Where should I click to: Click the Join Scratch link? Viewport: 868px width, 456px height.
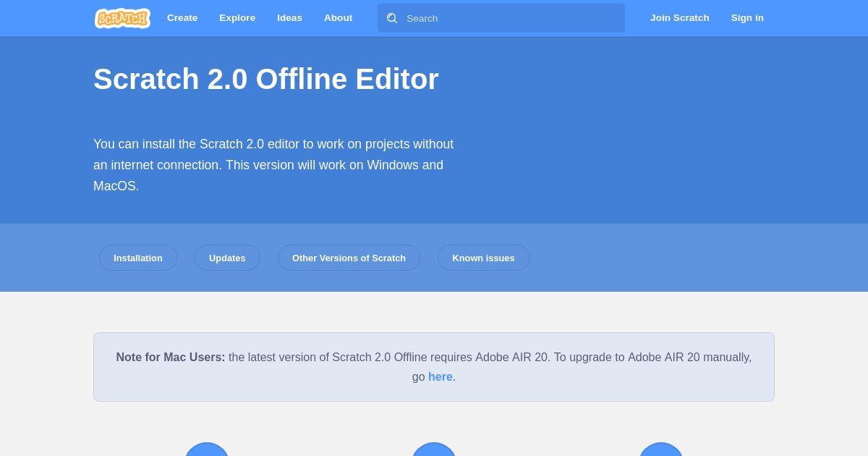(x=680, y=18)
